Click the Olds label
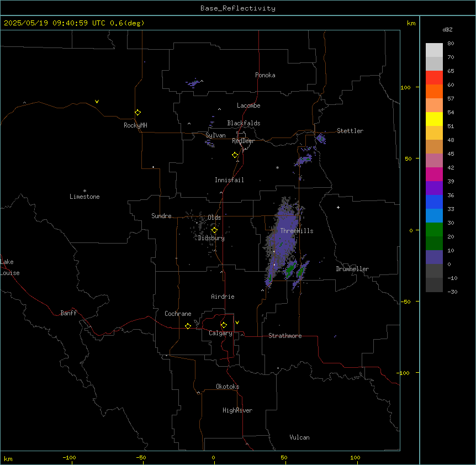 [x=214, y=218]
